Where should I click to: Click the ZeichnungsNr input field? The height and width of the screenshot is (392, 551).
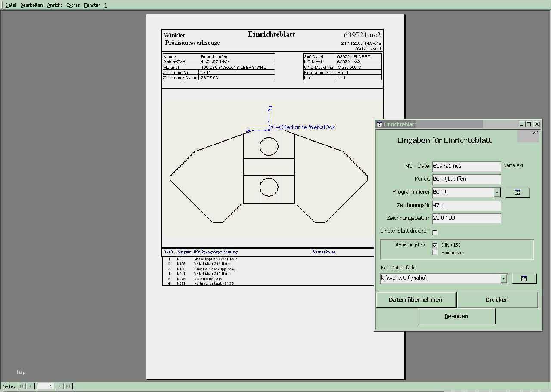[467, 205]
